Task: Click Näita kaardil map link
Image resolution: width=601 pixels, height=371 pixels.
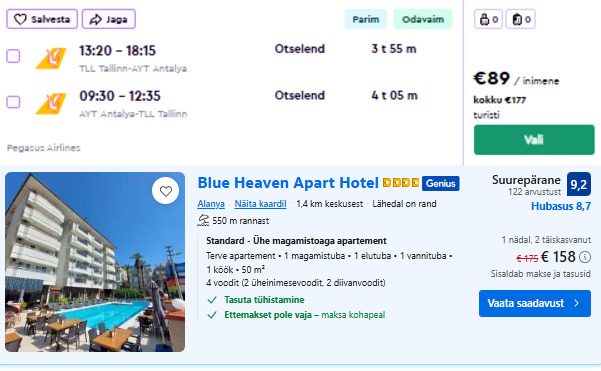Action: click(260, 204)
